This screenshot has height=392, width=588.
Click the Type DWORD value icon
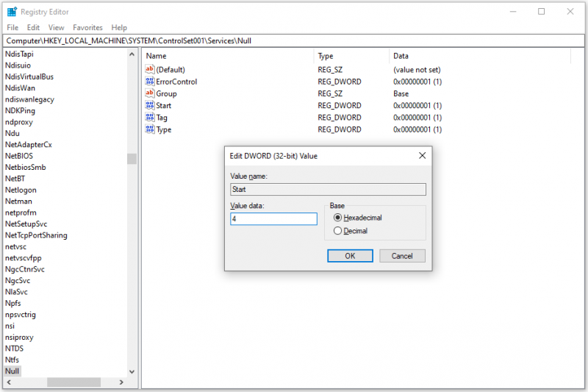pyautogui.click(x=150, y=129)
